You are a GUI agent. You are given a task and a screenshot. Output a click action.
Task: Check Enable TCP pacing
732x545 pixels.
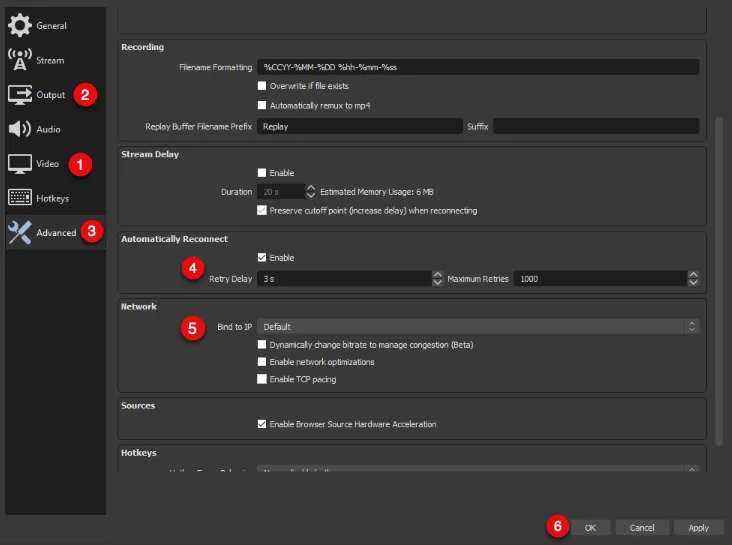coord(262,379)
